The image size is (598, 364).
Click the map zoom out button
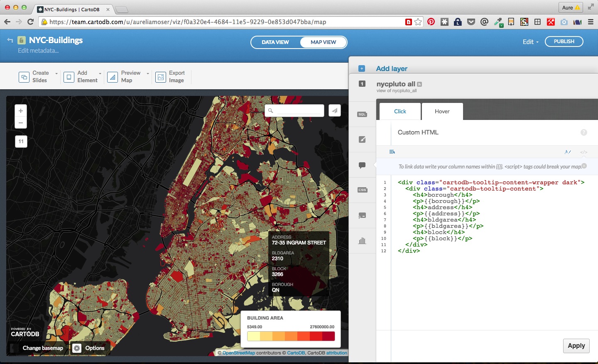point(21,122)
